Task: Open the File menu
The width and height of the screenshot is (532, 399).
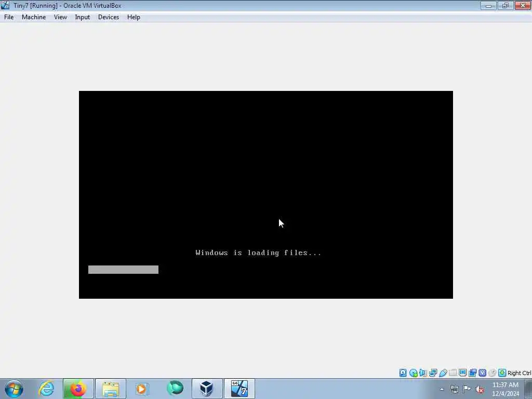Action: (x=9, y=17)
